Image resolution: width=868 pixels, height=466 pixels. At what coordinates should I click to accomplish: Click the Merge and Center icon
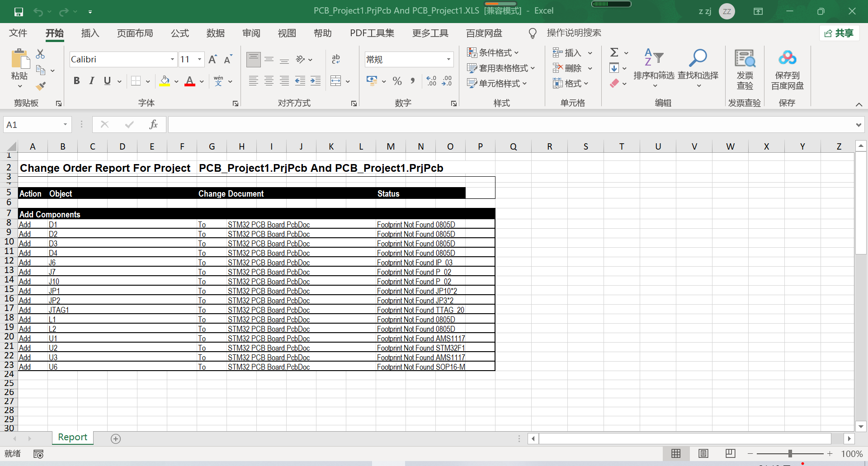click(336, 81)
